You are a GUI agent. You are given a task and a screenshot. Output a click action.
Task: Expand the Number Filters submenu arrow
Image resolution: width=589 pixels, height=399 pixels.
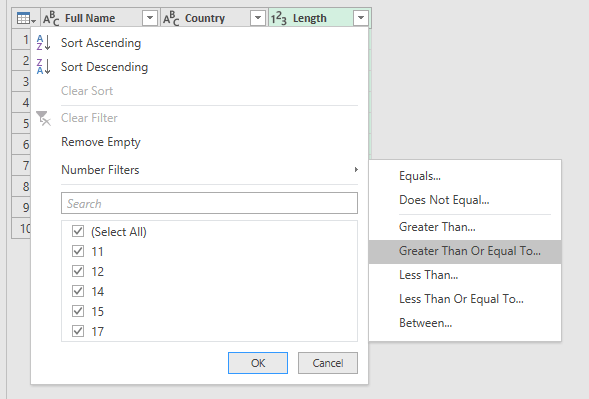pos(356,169)
